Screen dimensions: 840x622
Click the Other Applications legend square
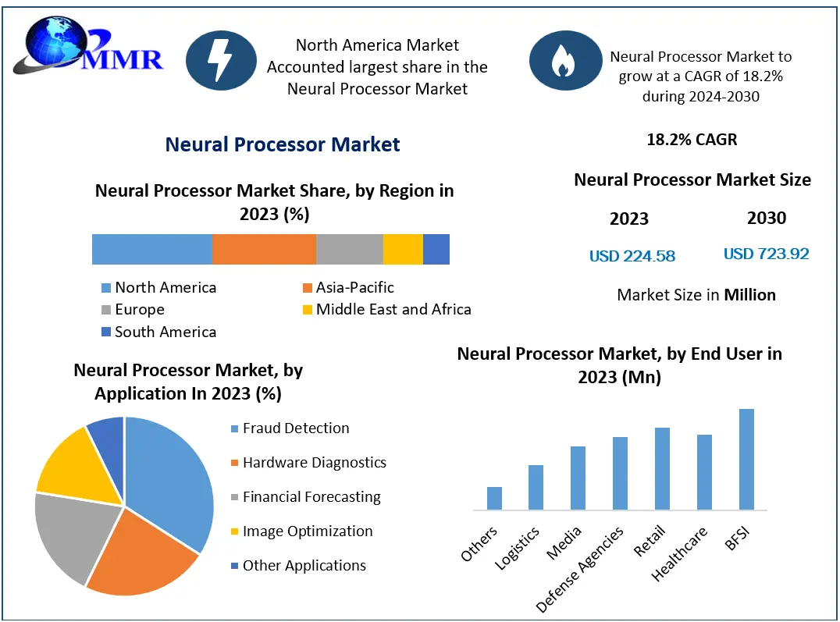(233, 566)
